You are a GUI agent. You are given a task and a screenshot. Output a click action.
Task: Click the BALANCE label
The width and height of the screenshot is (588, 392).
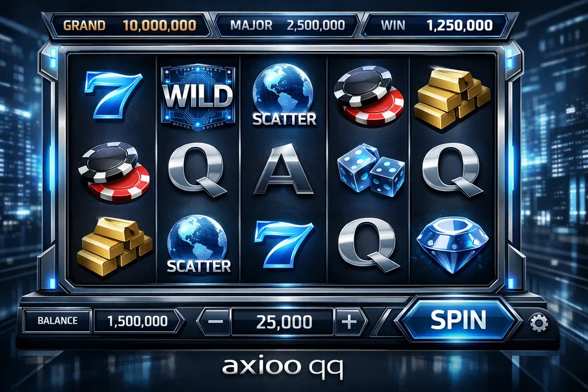pyautogui.click(x=57, y=321)
